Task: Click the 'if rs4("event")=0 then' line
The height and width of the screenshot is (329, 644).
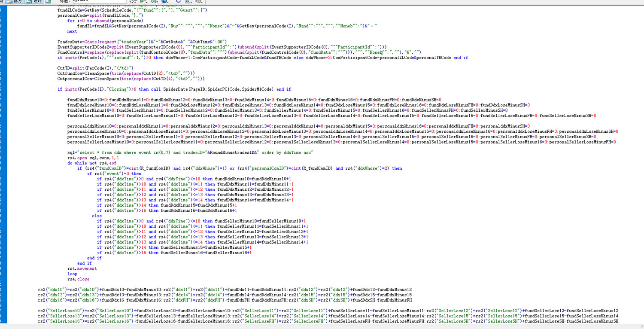Action: [114, 174]
